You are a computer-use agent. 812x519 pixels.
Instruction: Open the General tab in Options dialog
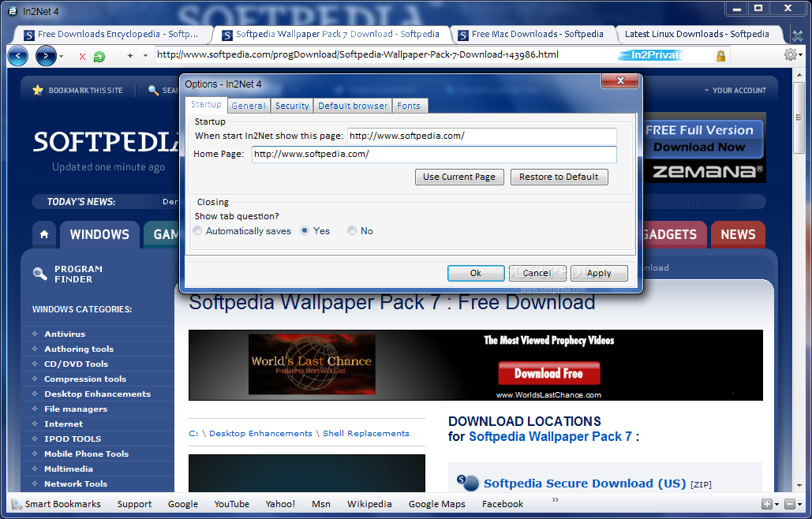(248, 106)
